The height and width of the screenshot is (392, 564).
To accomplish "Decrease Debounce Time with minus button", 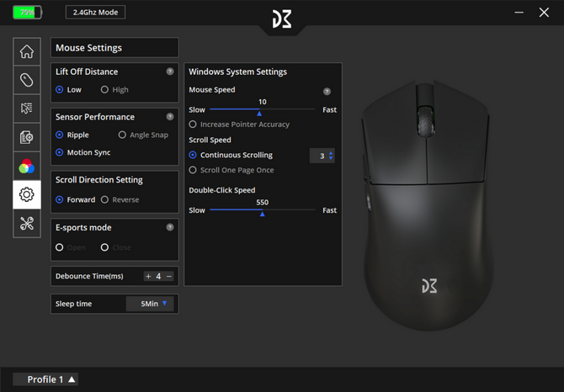I will [x=169, y=276].
